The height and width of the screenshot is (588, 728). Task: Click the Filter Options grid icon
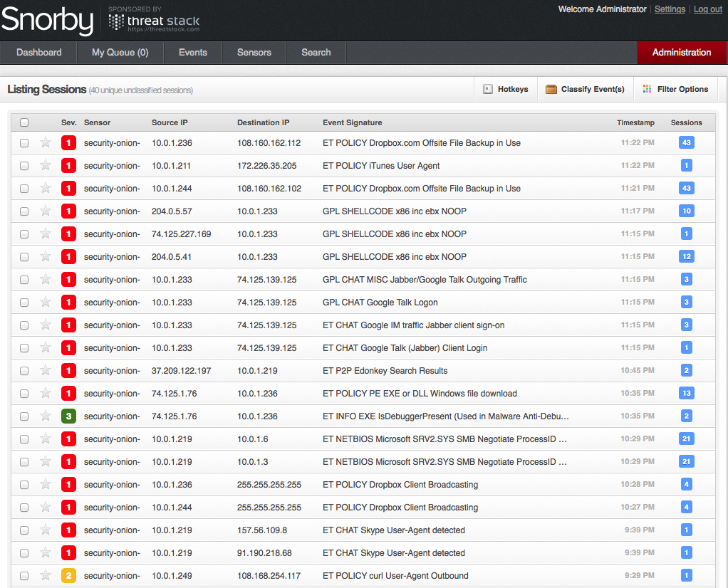tap(647, 90)
